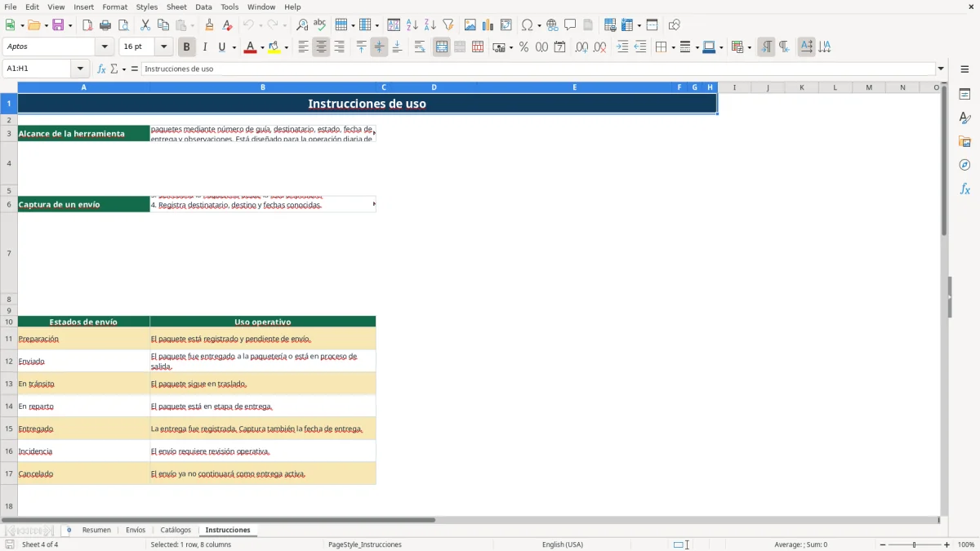Toggle Underline formatting
980x551 pixels.
[x=221, y=47]
